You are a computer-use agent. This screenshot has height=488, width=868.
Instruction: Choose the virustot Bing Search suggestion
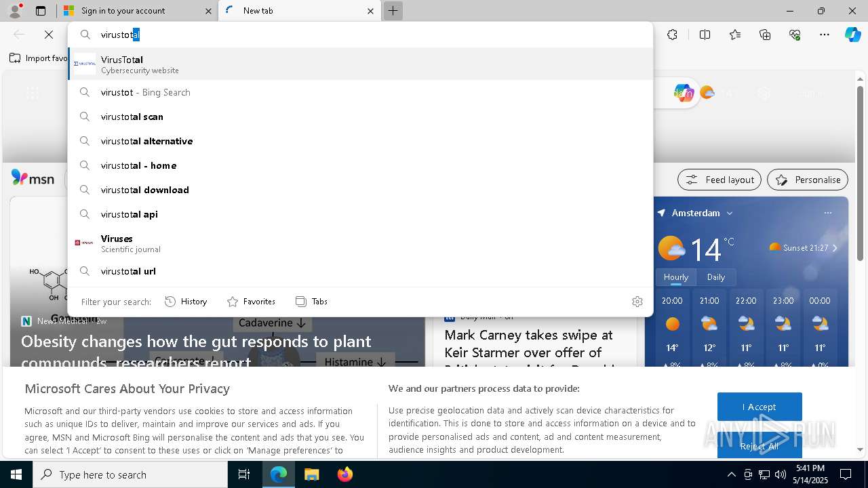click(361, 92)
